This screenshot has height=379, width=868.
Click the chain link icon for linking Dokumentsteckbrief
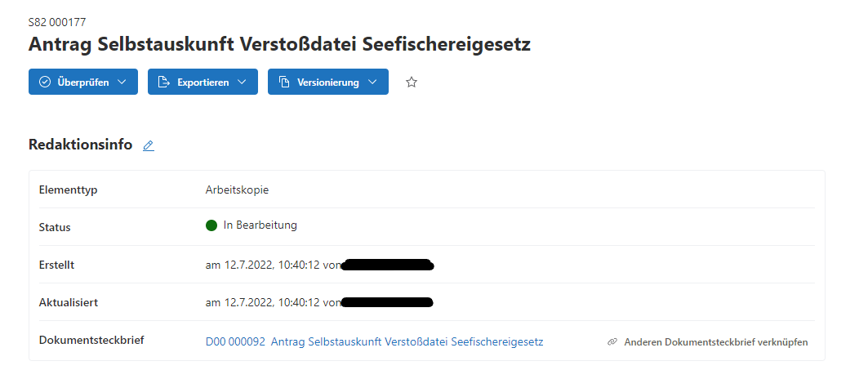[x=612, y=342]
